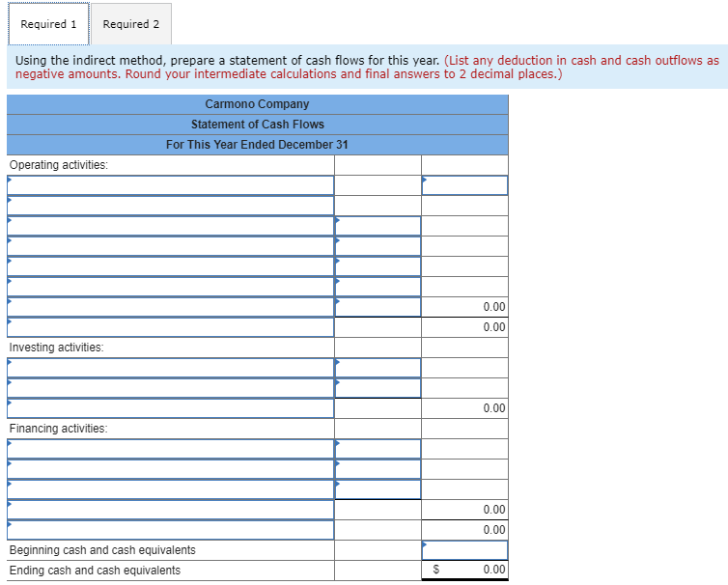The height and width of the screenshot is (585, 728).
Task: Select amount field in seventh Operating row
Action: pos(378,307)
